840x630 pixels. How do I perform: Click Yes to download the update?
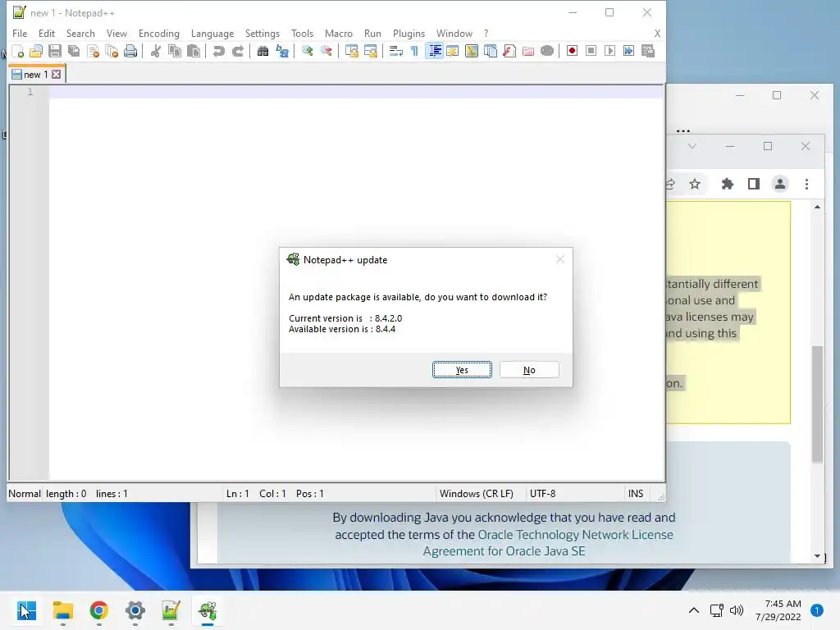click(x=462, y=370)
